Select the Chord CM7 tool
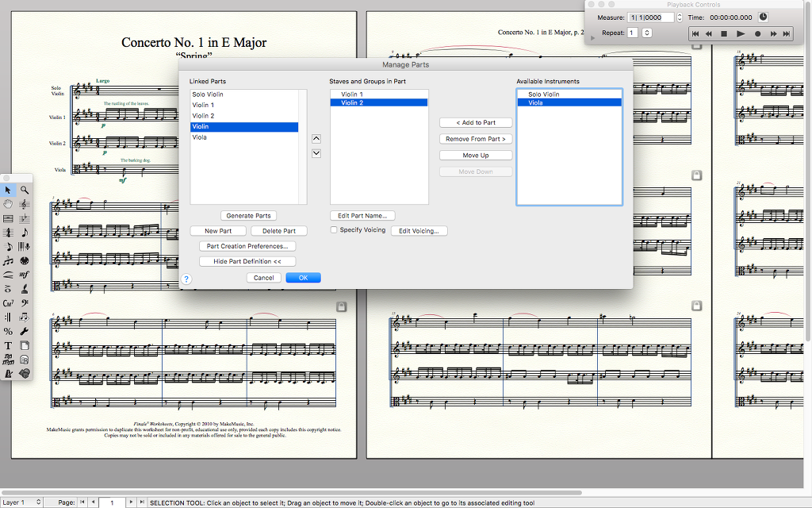Viewport: 812px width, 508px height. click(8, 303)
